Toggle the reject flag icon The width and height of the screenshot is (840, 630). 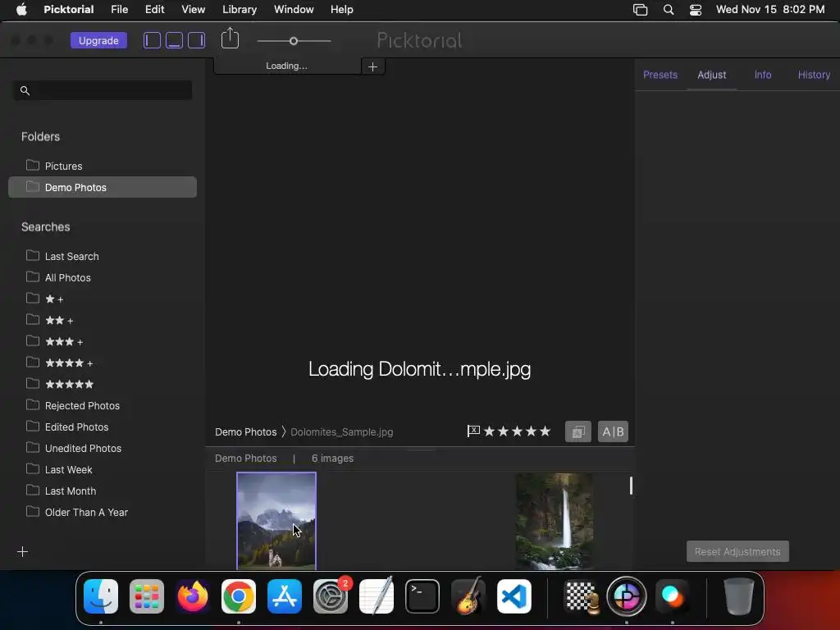coord(473,431)
